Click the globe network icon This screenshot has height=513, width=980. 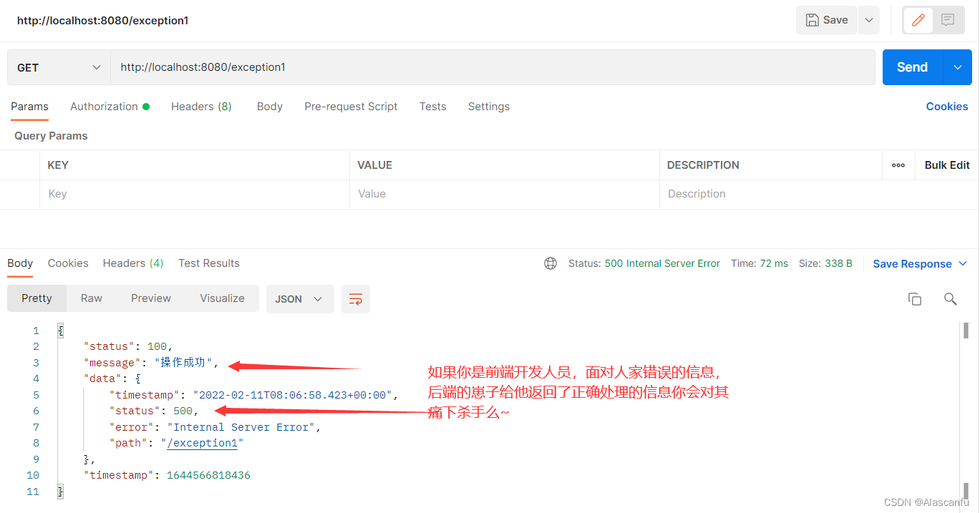coord(550,263)
